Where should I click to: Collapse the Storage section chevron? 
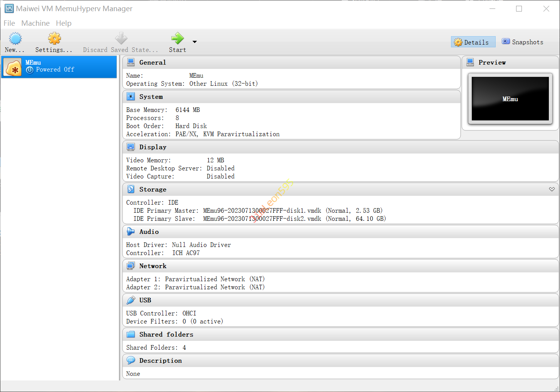coord(552,189)
